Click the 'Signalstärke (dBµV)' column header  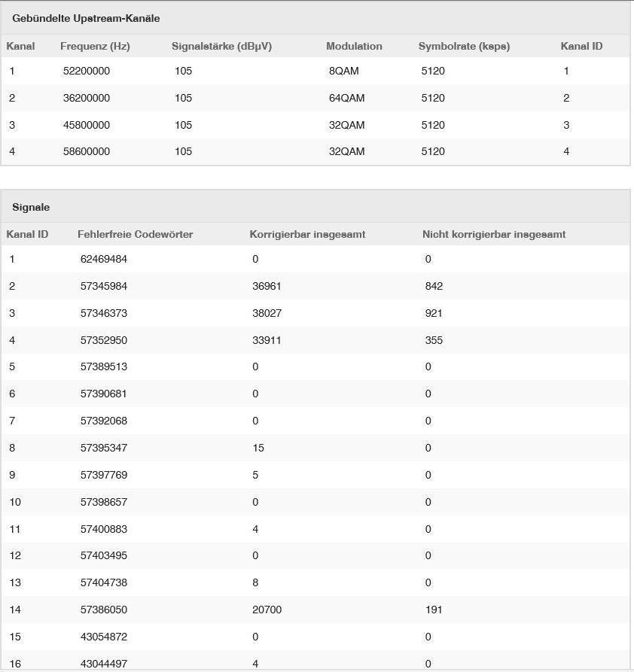[x=221, y=47]
